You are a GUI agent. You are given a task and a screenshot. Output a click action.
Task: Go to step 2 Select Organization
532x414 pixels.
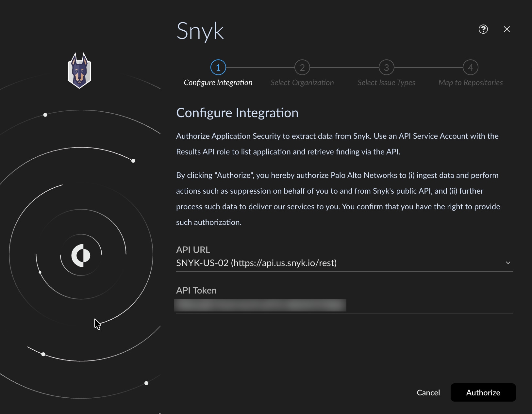click(x=302, y=68)
